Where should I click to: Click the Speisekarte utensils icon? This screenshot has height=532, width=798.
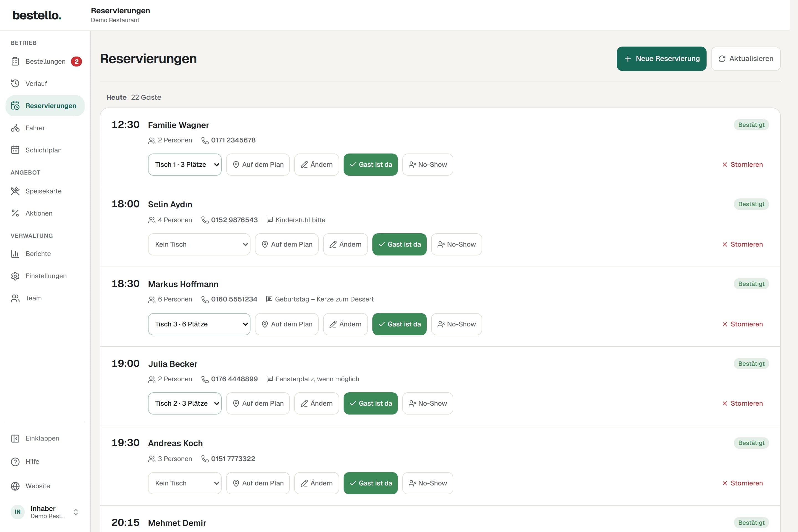(15, 191)
